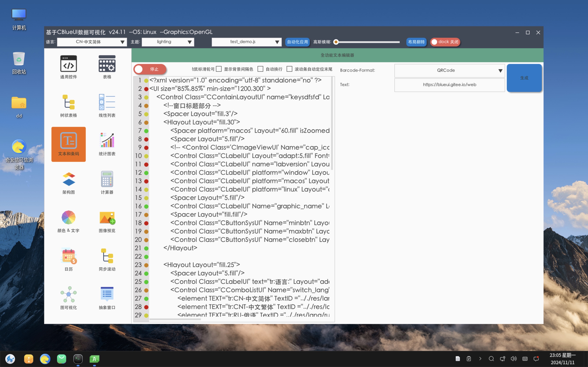Screen dimensions: 588x367
Task: Select the 颜色 & 文字 color wheel icon
Action: click(x=69, y=217)
